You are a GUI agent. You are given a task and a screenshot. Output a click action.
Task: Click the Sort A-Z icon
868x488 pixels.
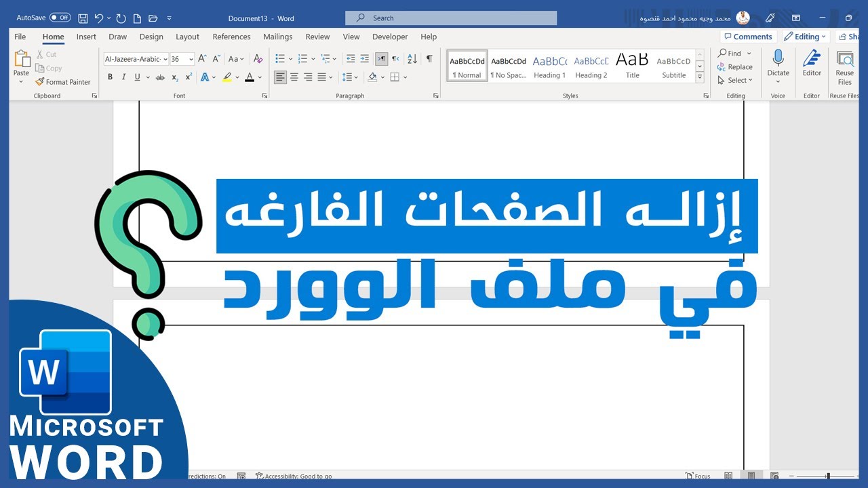coord(412,59)
